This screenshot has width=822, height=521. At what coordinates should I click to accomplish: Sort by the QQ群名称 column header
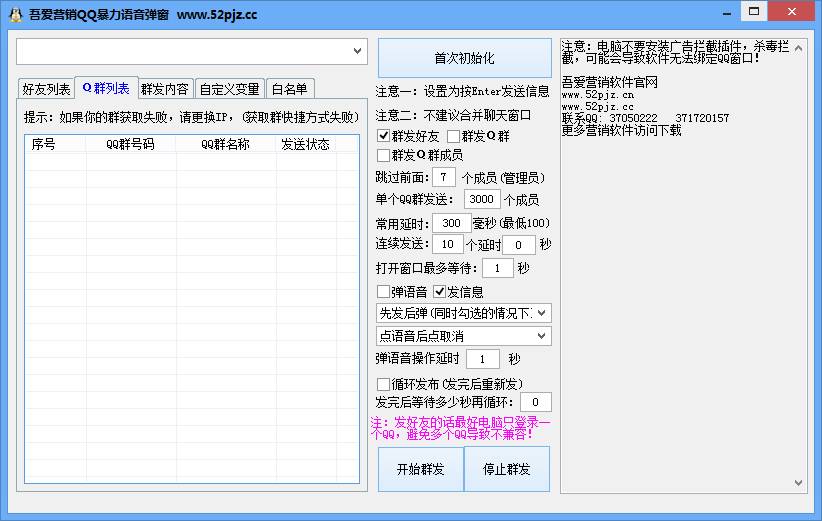(226, 144)
